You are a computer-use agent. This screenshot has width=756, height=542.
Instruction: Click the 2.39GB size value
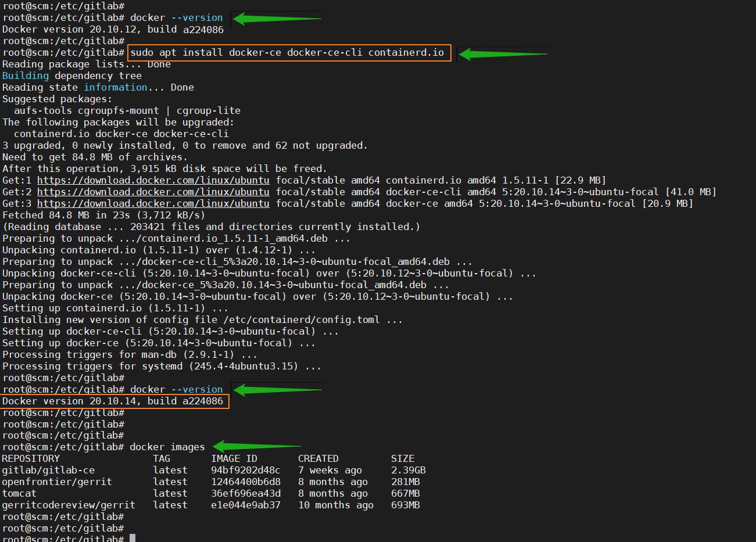click(409, 470)
